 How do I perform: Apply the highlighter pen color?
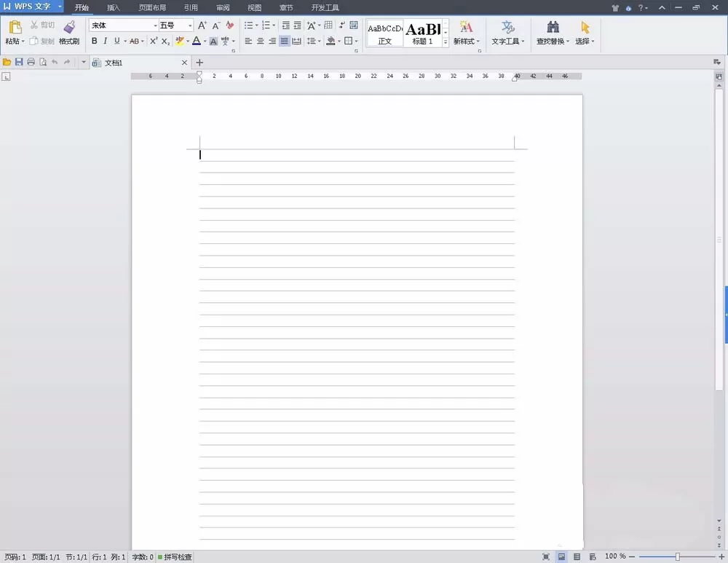pyautogui.click(x=180, y=41)
